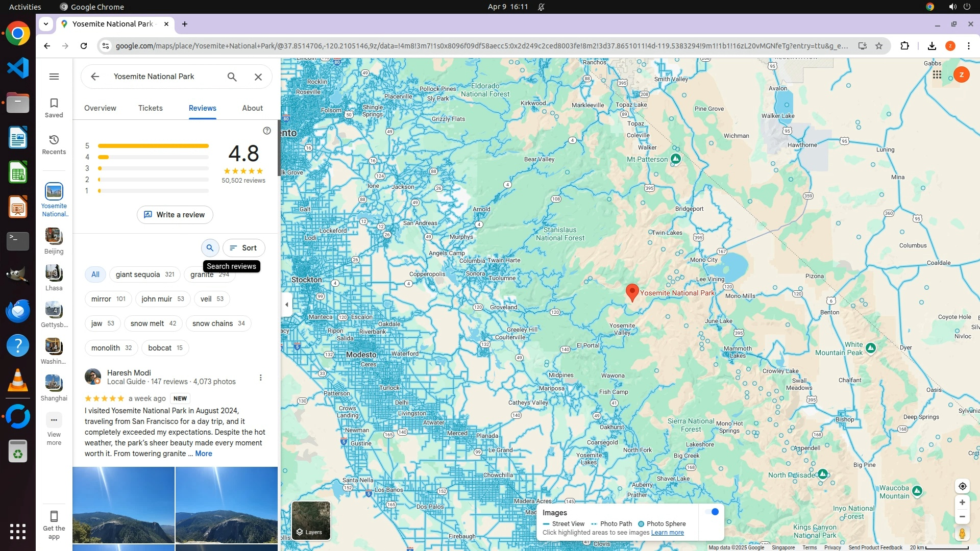Viewport: 980px width, 551px height.
Task: Click Write a review button
Action: click(175, 215)
